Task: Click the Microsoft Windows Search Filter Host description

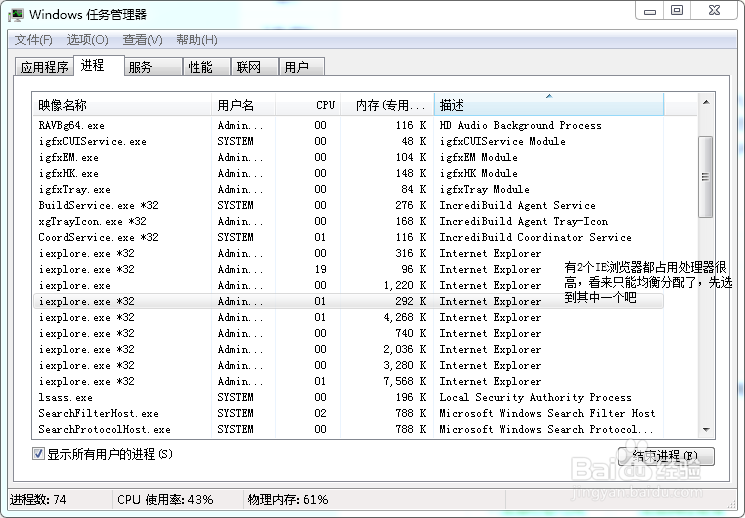Action: (x=547, y=413)
